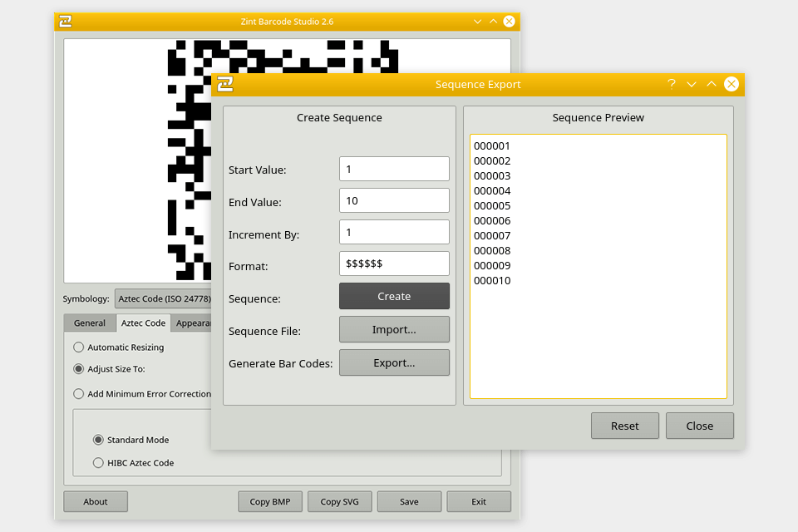Click sequence preview line 000004
Viewport: 798px width, 532px height.
tap(491, 191)
